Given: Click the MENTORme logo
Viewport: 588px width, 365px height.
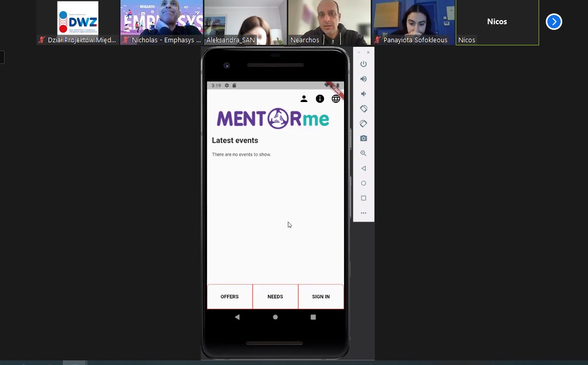Looking at the screenshot, I should click(273, 119).
